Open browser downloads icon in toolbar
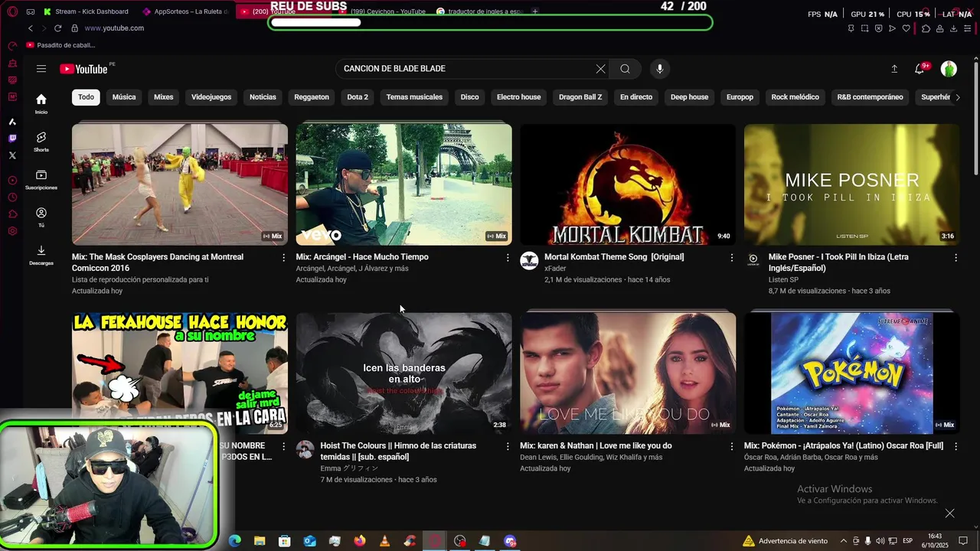 pos(953,28)
